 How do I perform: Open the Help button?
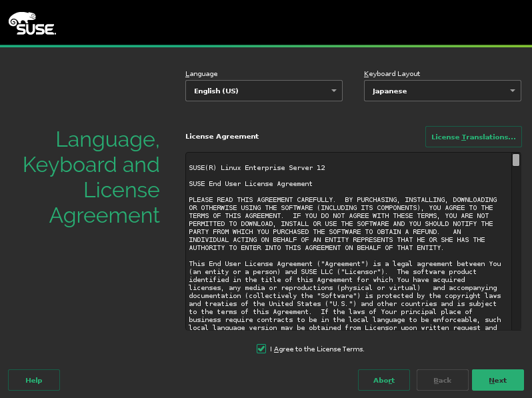[34, 380]
